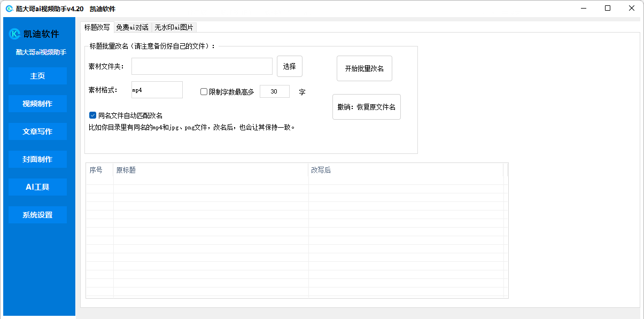Open 文章写作 section in sidebar
This screenshot has height=319, width=644.
37,131
